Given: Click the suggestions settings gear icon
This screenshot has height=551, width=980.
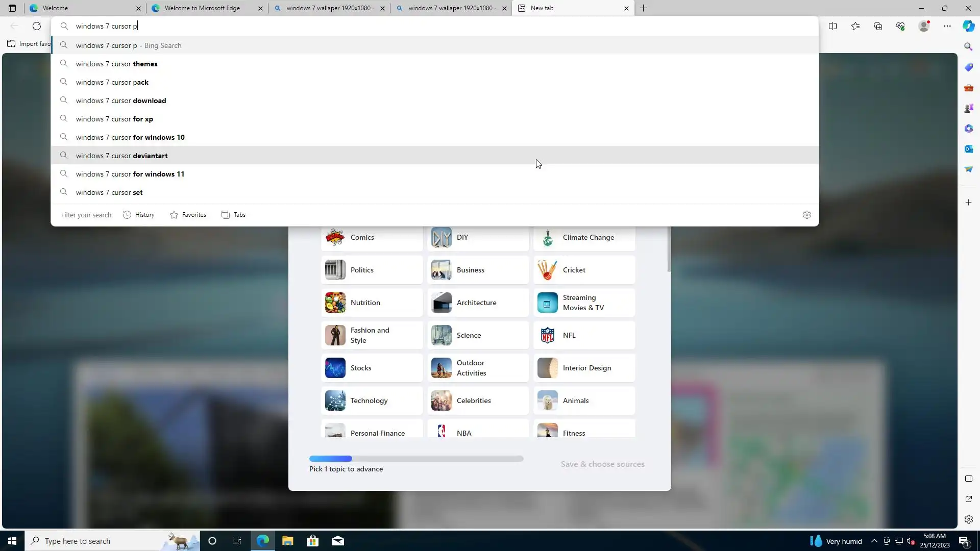Looking at the screenshot, I should pos(806,215).
